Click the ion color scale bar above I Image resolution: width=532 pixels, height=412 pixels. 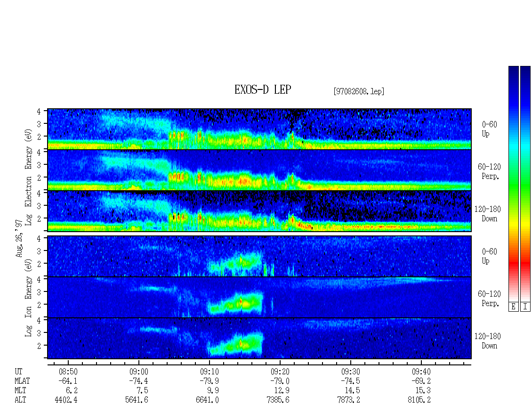(525, 184)
